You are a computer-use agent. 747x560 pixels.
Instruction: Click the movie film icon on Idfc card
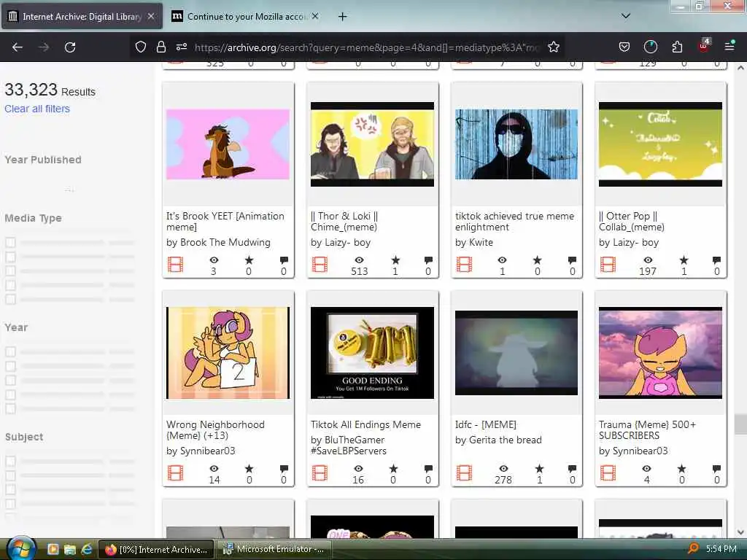464,472
